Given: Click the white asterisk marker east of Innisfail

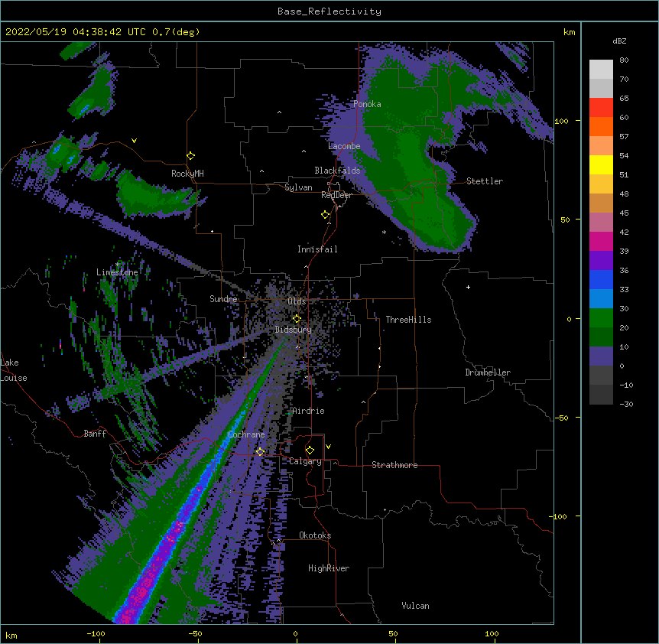Looking at the screenshot, I should click(384, 233).
